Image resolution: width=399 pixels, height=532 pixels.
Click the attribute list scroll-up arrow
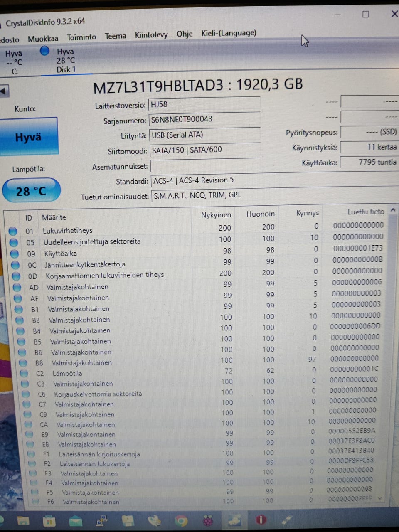(393, 210)
